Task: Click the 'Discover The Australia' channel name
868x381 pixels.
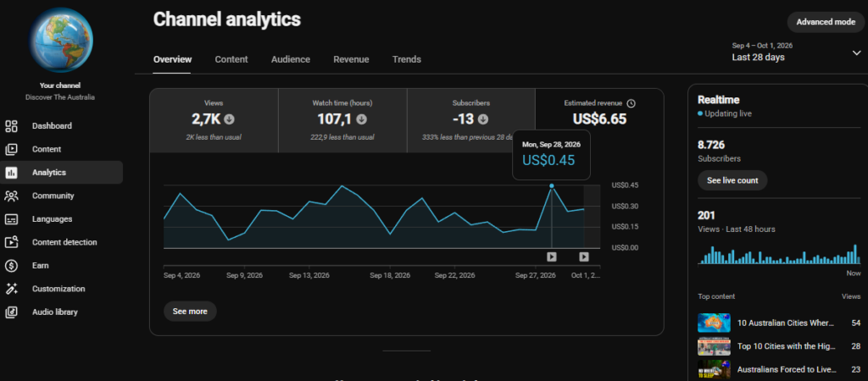Action: point(60,97)
